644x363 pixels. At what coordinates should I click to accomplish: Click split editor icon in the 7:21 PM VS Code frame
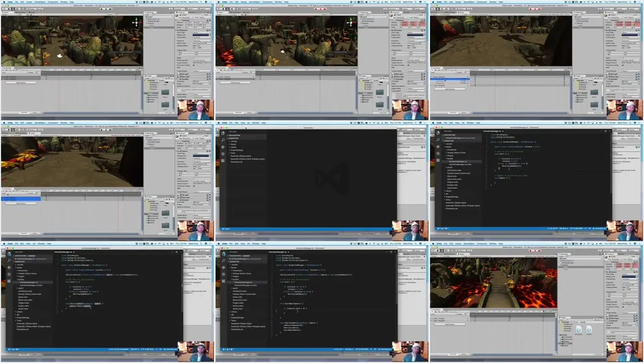tap(176, 252)
